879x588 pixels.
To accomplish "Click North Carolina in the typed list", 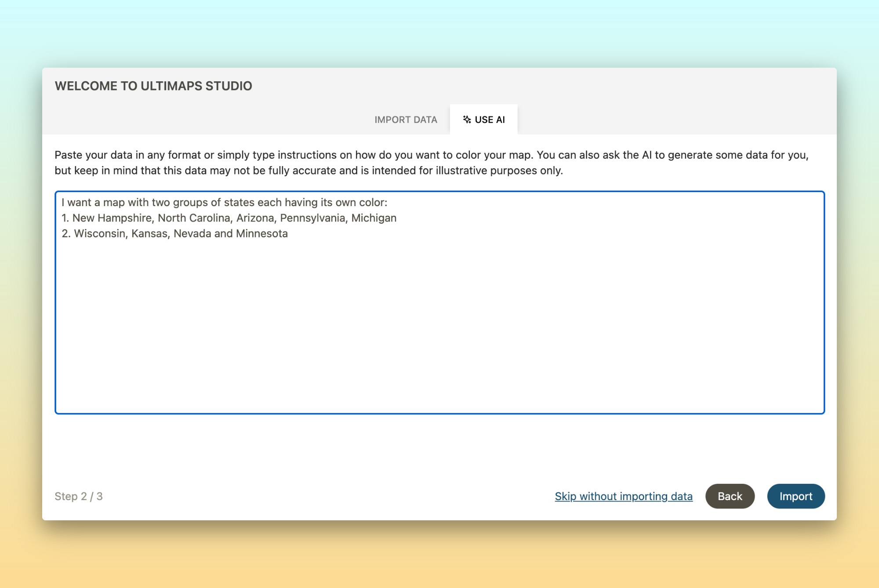I will [194, 218].
